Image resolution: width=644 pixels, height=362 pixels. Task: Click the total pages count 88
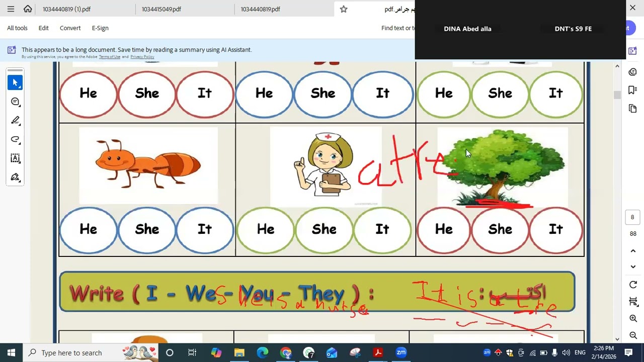(633, 234)
